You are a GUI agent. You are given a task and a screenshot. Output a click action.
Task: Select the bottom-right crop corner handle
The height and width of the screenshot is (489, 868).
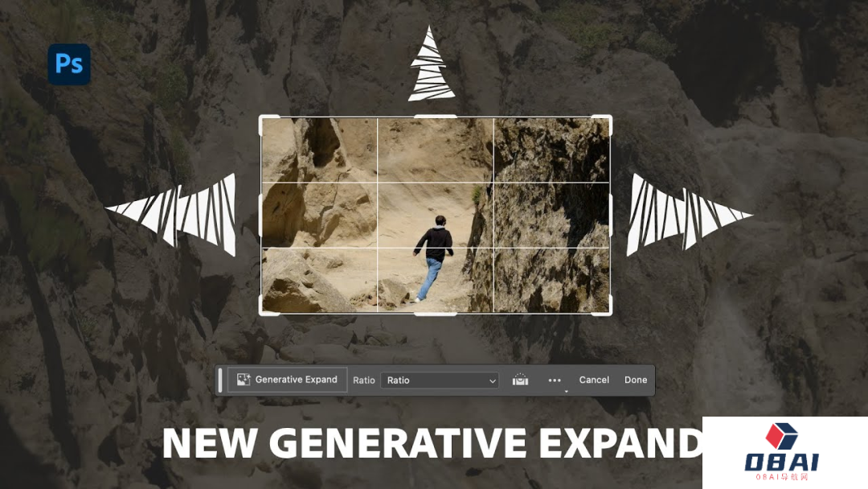coord(609,312)
